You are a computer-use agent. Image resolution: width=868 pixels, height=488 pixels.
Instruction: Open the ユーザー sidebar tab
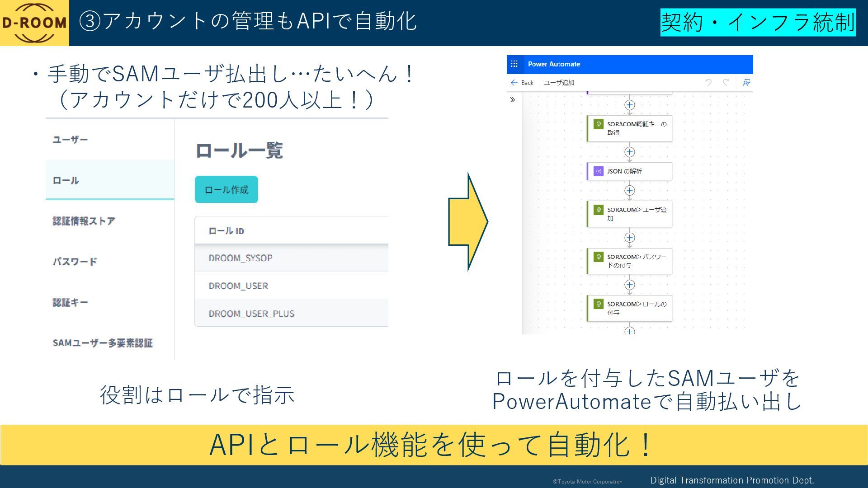pos(110,140)
